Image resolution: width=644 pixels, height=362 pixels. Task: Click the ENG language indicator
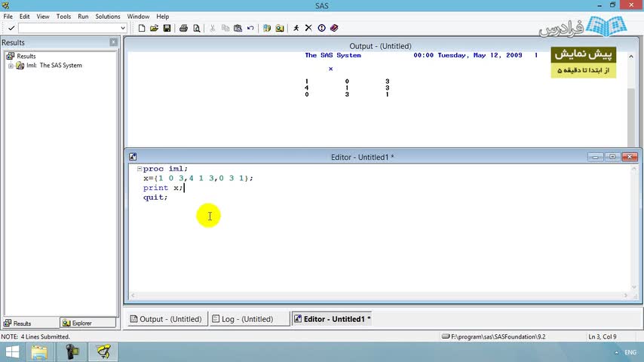point(630,352)
